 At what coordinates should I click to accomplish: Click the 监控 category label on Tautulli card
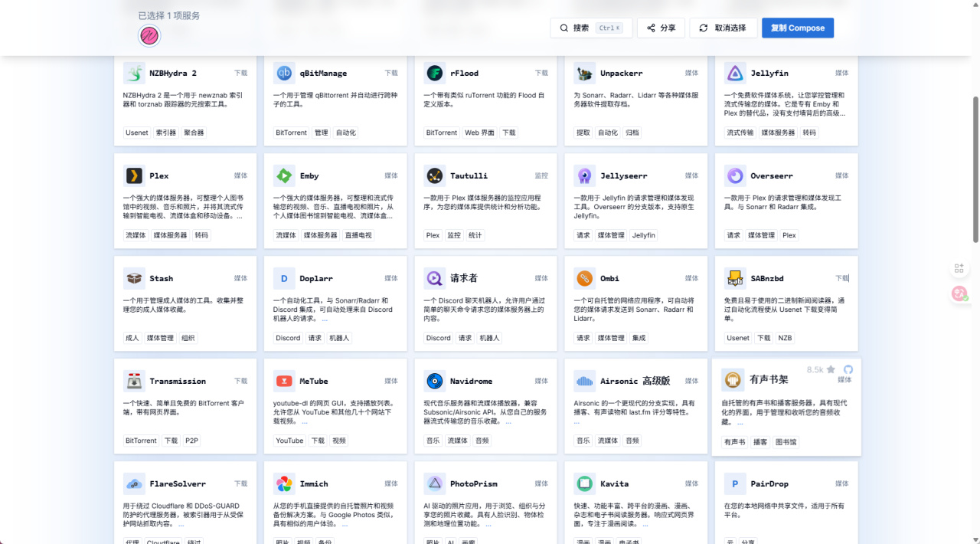[541, 175]
